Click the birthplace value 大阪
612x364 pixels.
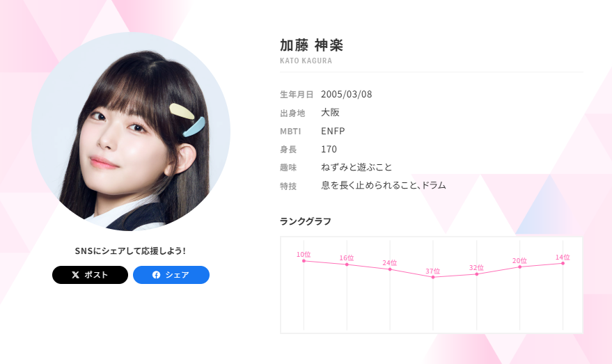330,112
